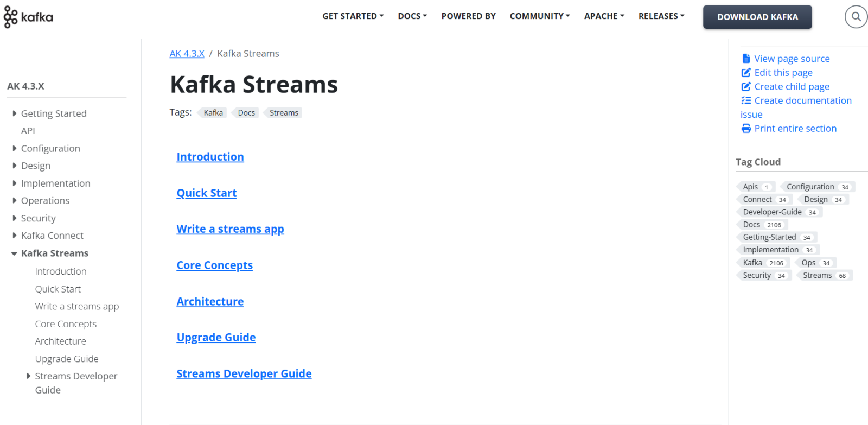
Task: Select the Kafka 2106 tag in Tag Cloud
Action: pyautogui.click(x=763, y=263)
